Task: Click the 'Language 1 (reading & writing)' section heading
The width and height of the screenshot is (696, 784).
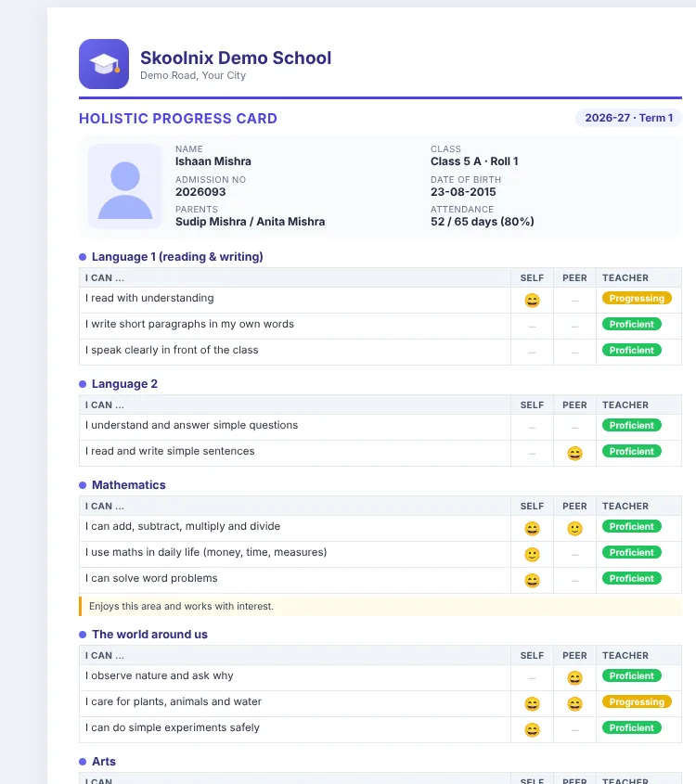Action: [x=177, y=257]
